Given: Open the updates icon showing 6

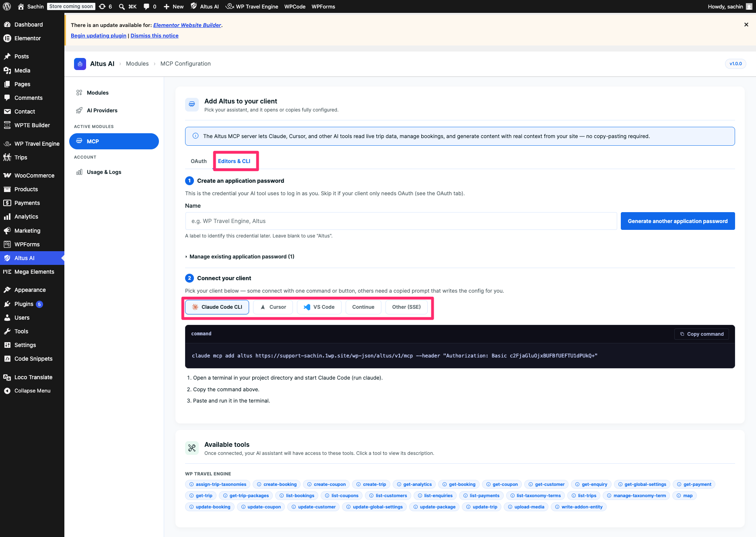Looking at the screenshot, I should 105,6.
